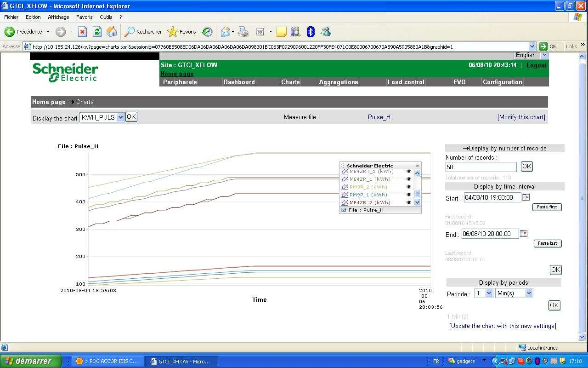Open the Mail icon dropdown arrow
Image resolution: width=588 pixels, height=368 pixels.
pyautogui.click(x=233, y=32)
